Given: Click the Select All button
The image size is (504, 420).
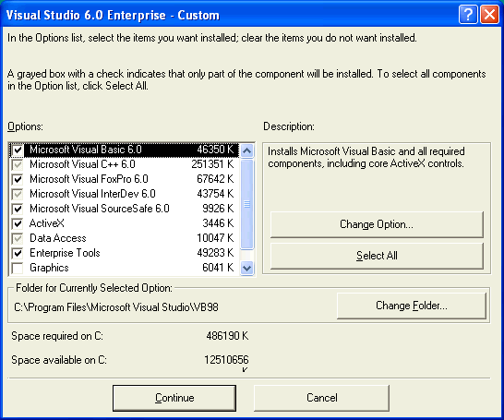Looking at the screenshot, I should [x=377, y=256].
